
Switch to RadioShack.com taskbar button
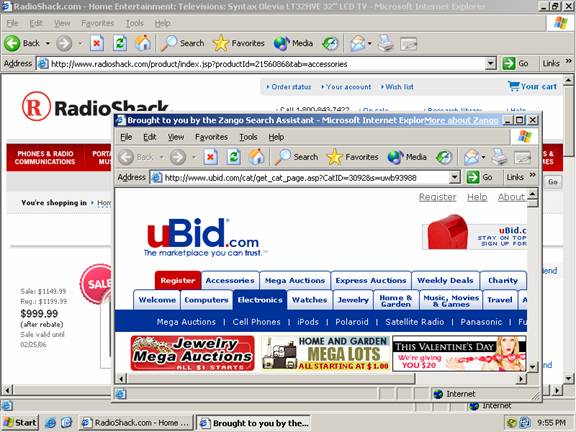click(136, 423)
